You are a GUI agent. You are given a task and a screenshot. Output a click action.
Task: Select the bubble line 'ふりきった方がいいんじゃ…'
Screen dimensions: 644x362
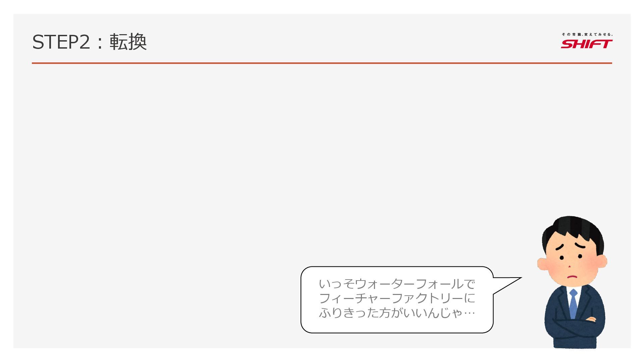(397, 313)
